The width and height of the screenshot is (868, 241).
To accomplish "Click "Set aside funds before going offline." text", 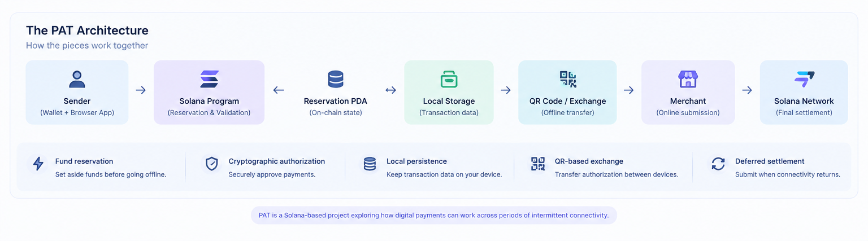I will [x=111, y=174].
